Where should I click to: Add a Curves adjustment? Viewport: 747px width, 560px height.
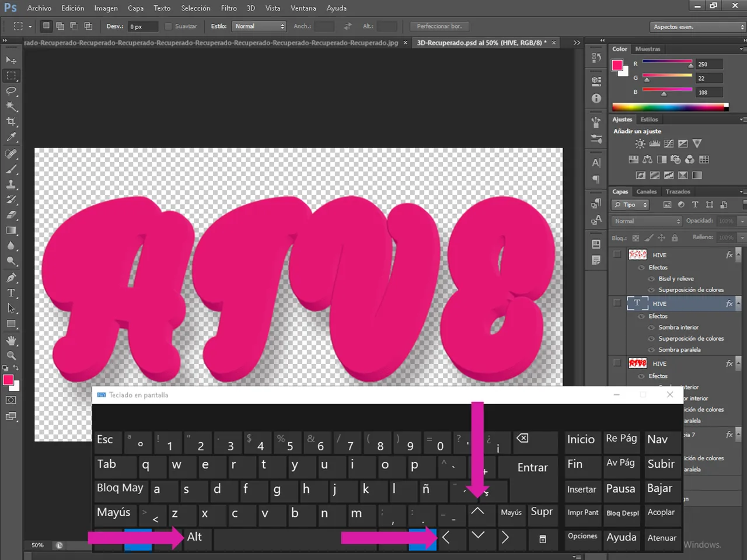pyautogui.click(x=669, y=143)
